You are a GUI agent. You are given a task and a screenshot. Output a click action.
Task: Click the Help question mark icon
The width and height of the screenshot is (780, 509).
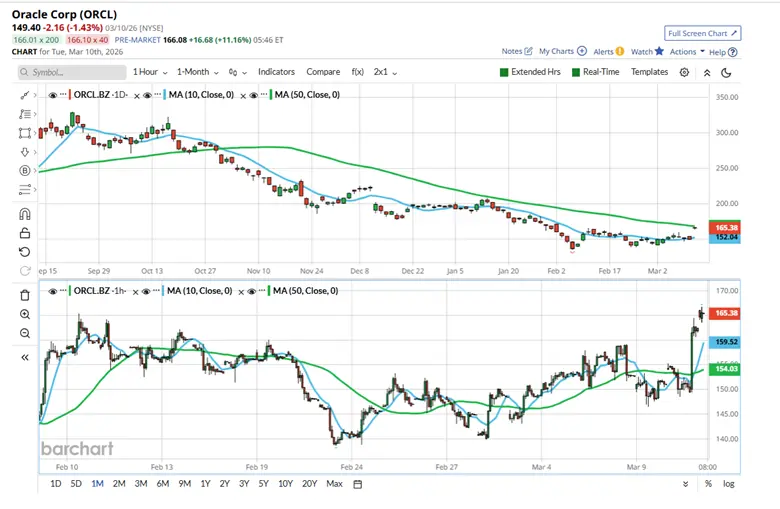coord(732,52)
